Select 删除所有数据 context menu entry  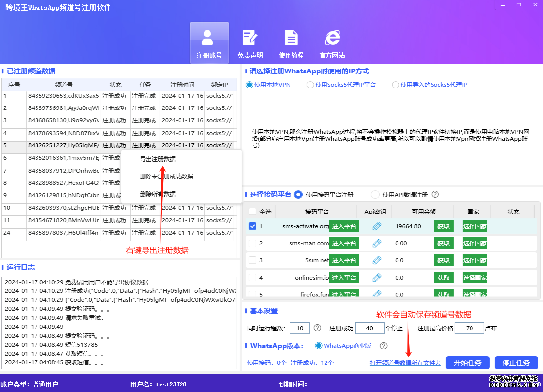pos(158,195)
